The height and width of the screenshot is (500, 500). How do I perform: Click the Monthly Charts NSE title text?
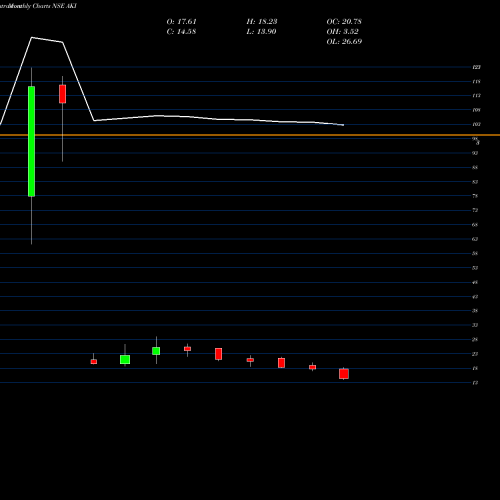[38, 6]
